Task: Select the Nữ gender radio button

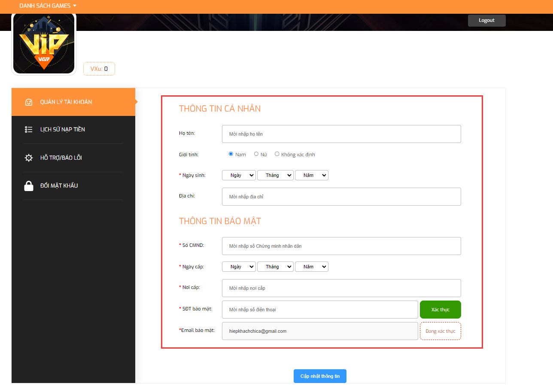Action: [256, 154]
